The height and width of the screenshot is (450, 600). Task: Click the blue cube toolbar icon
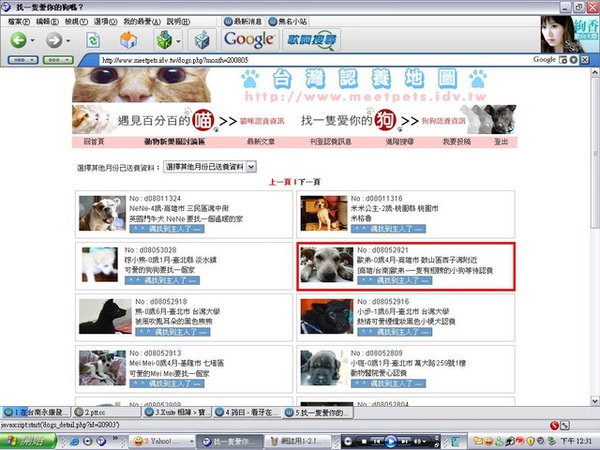tap(202, 40)
